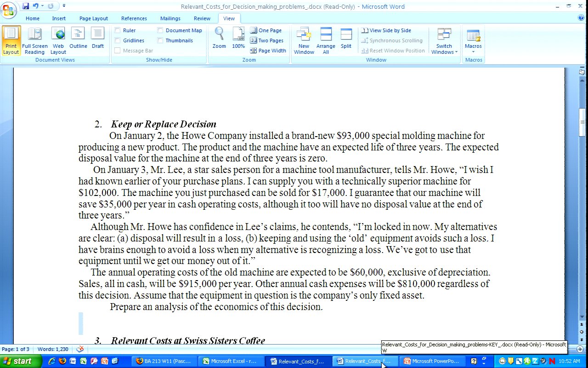Switch to the Page Layout tab

pos(93,18)
